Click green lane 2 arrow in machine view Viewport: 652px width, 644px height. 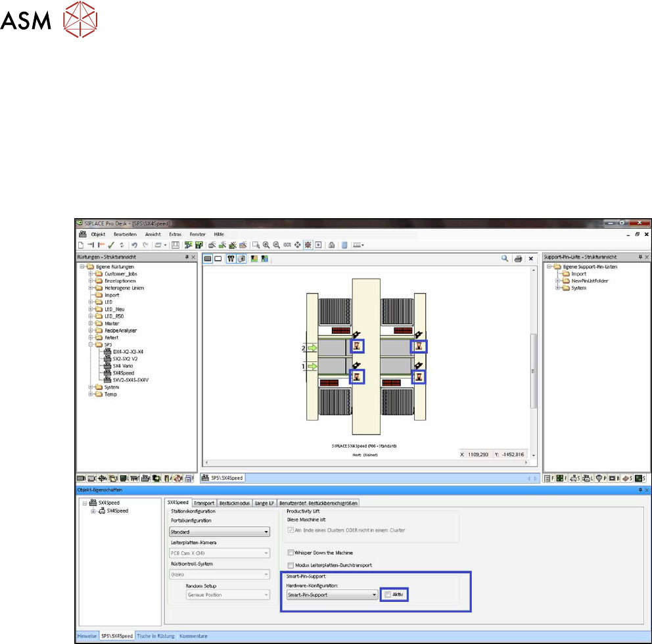pos(312,348)
